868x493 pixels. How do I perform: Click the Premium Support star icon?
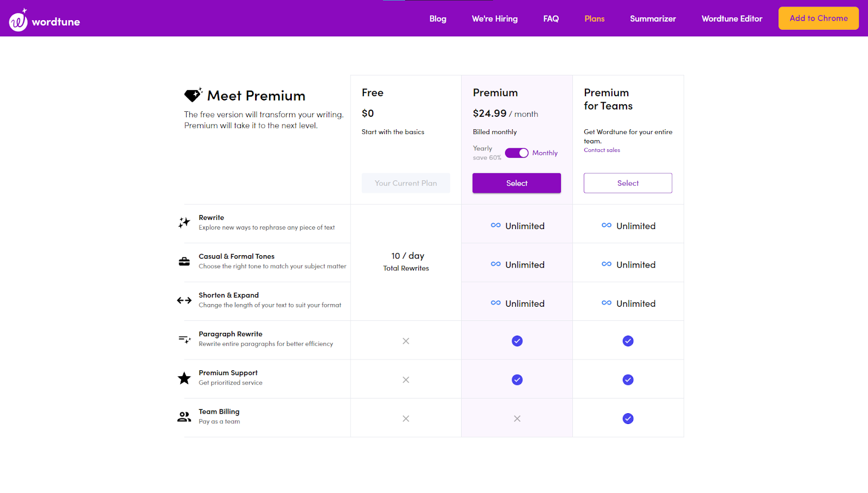point(184,378)
